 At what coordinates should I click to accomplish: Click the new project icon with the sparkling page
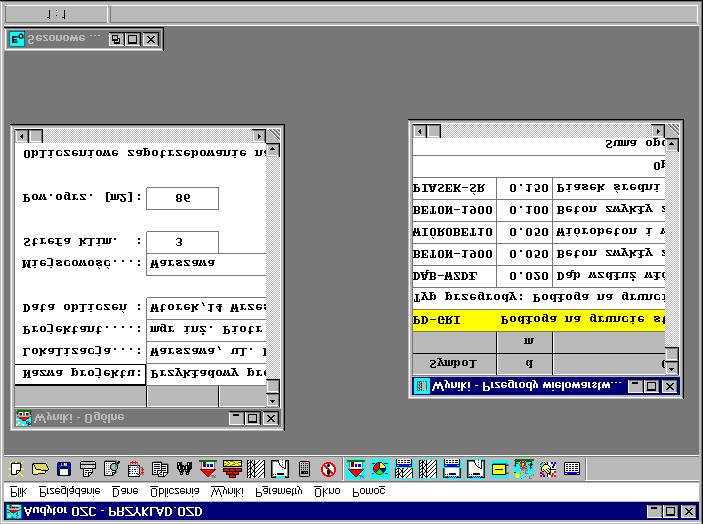click(17, 469)
